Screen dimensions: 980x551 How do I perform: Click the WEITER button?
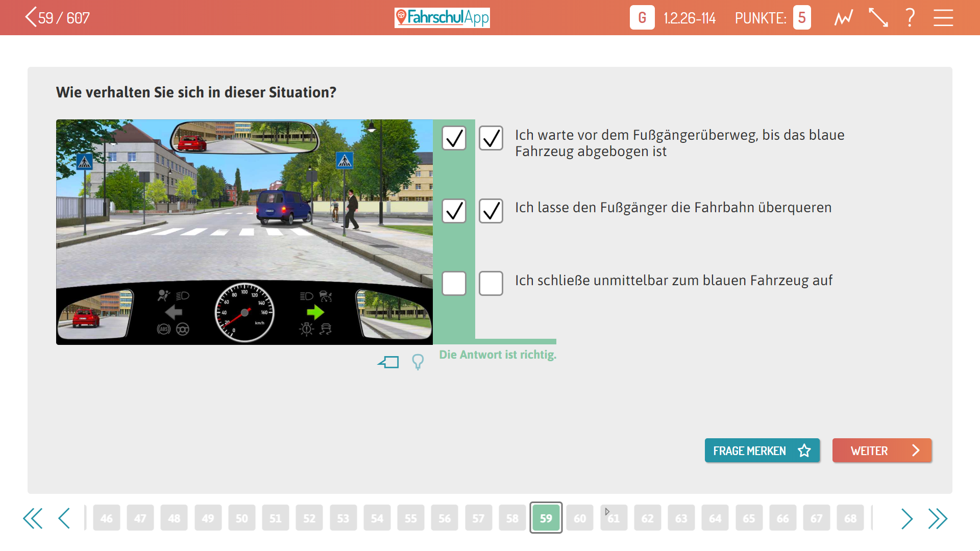[881, 450]
